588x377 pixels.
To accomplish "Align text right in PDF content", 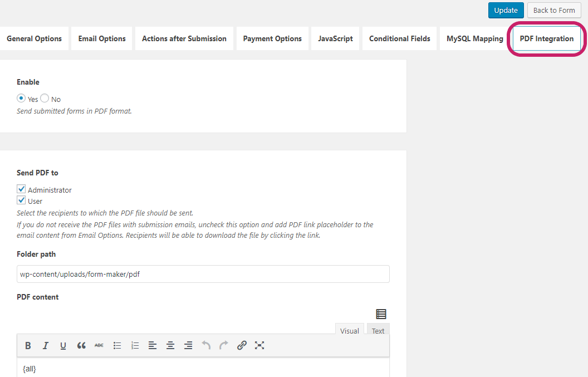I will tap(188, 345).
